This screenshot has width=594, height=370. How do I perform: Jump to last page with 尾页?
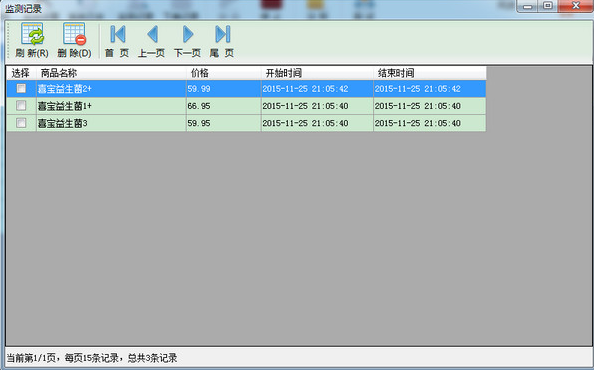pos(222,41)
